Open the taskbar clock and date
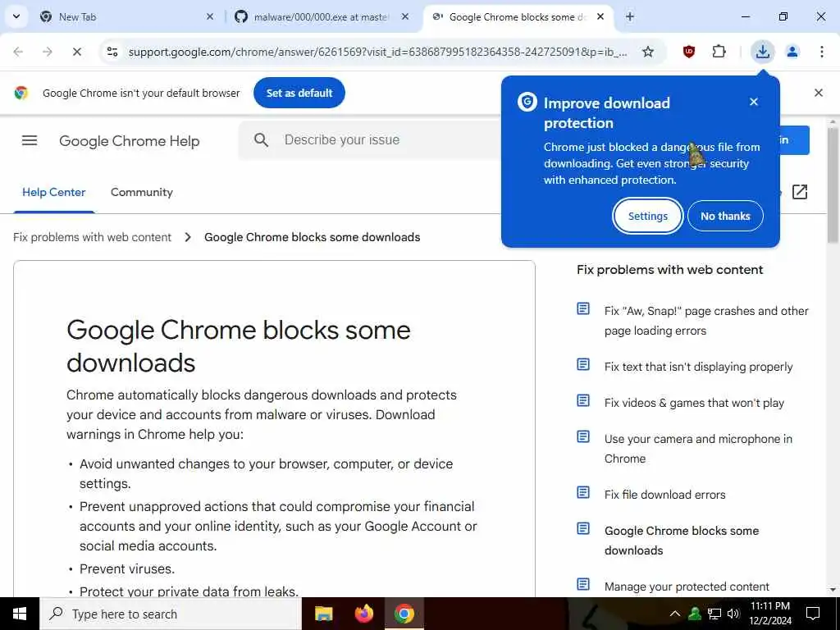 [770, 614]
